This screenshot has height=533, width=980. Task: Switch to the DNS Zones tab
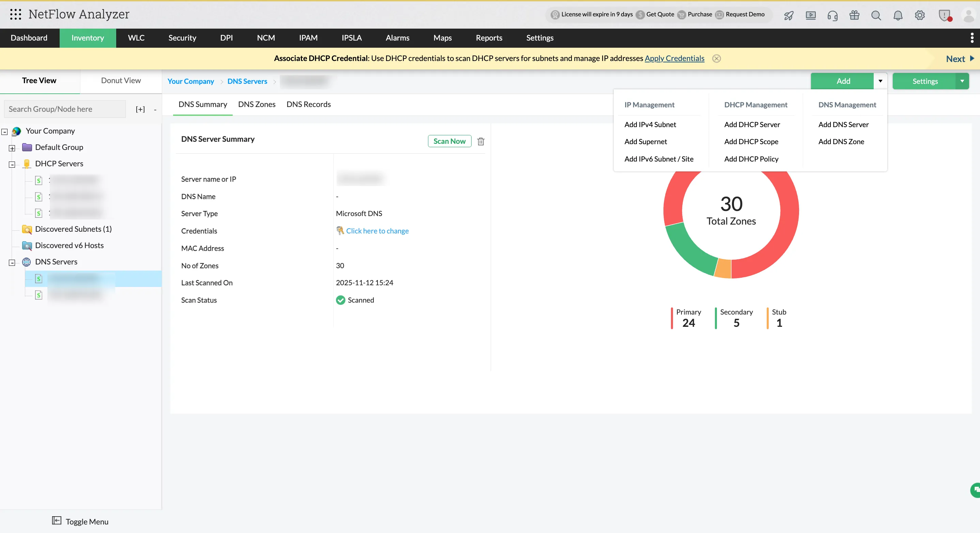click(x=256, y=104)
